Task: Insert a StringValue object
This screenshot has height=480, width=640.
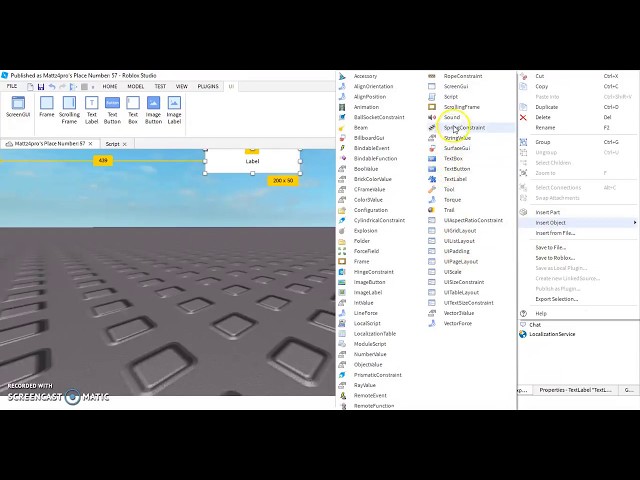Action: click(x=457, y=138)
